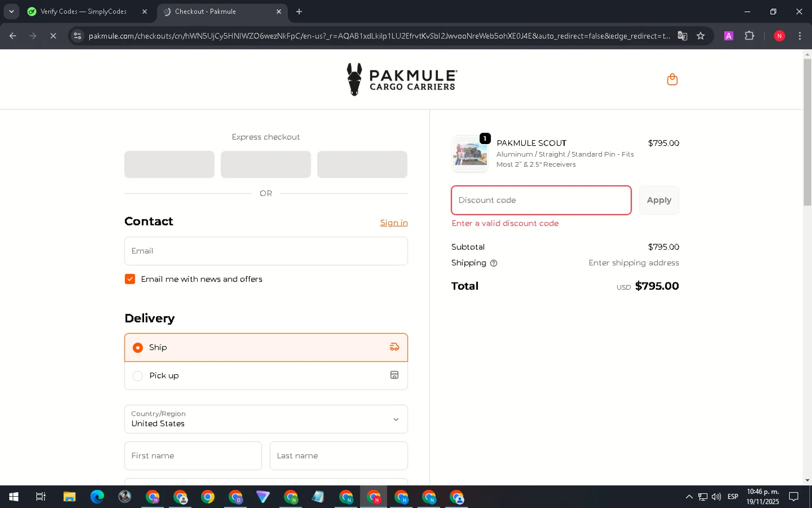Click the page vertical scrollbar thumb
The width and height of the screenshot is (812, 508).
point(807,132)
